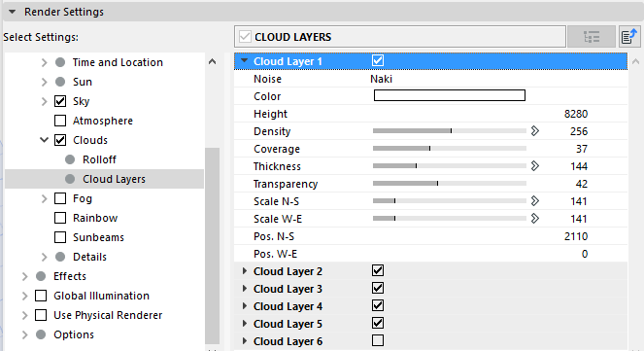Select the Cloud Layers tree item
The image size is (644, 351).
pos(104,179)
